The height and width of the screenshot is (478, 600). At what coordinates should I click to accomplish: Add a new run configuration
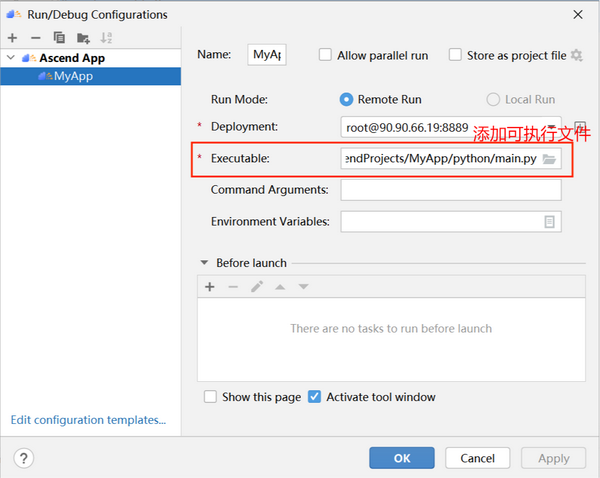click(13, 38)
